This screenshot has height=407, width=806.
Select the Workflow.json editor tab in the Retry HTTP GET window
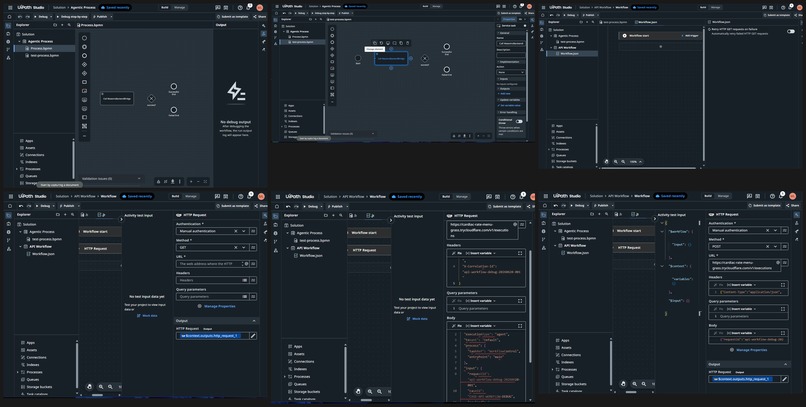coord(646,22)
